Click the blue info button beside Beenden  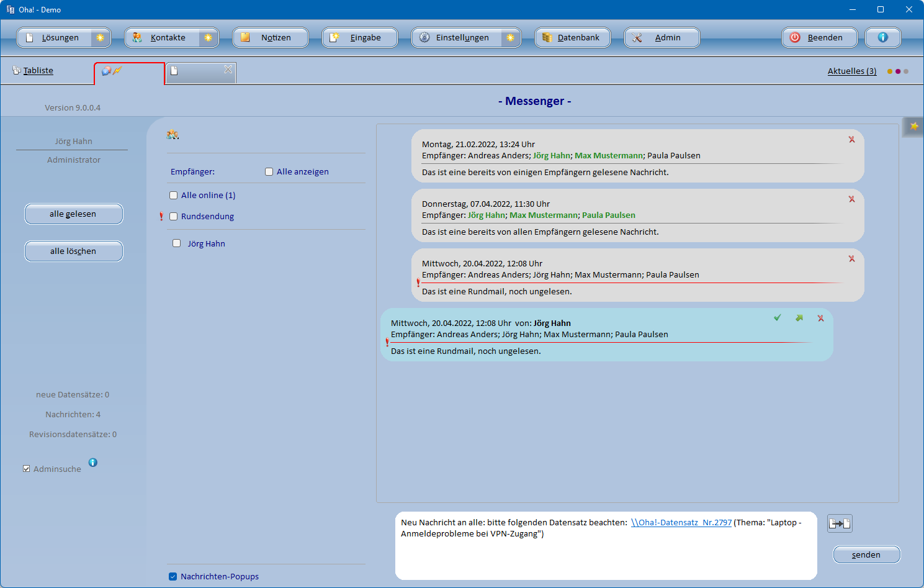(882, 37)
